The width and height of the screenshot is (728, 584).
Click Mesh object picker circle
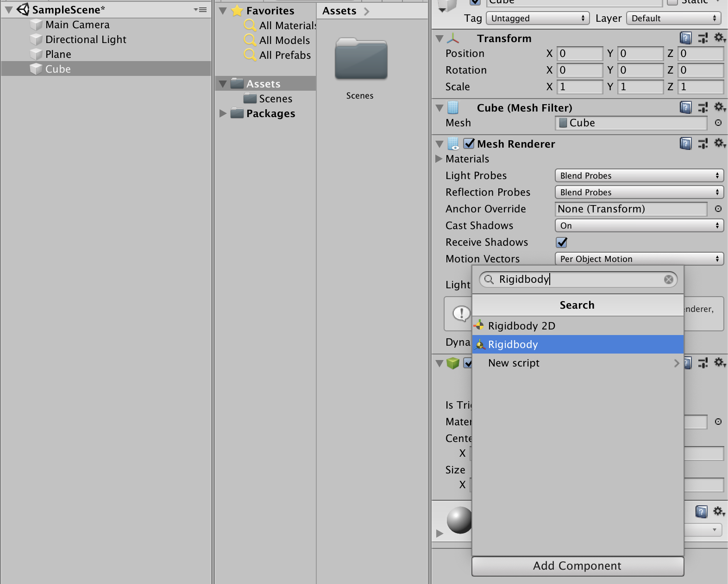(718, 123)
